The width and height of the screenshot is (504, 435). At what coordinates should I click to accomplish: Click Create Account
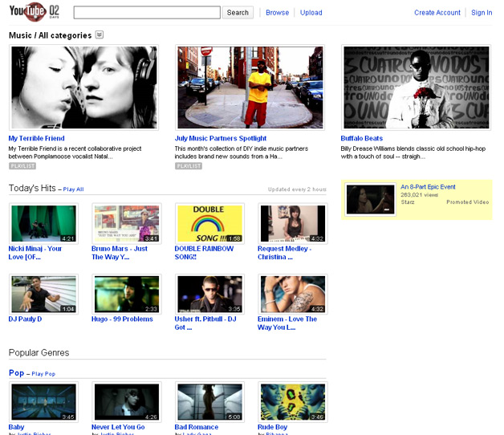[x=437, y=13]
